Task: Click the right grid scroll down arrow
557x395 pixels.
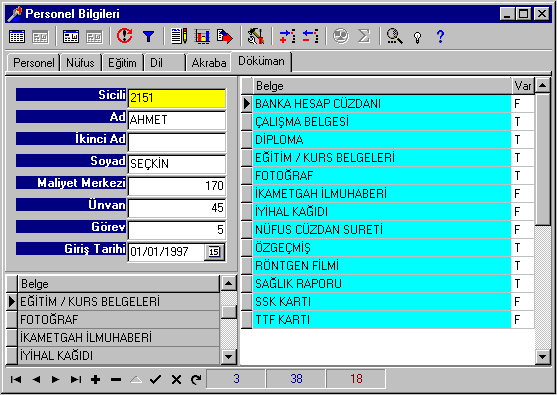Action: tap(542, 356)
